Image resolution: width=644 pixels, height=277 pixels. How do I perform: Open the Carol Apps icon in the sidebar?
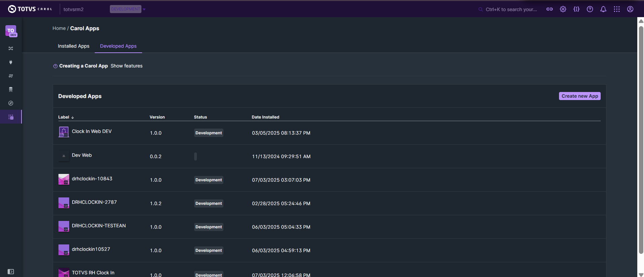pos(11,117)
